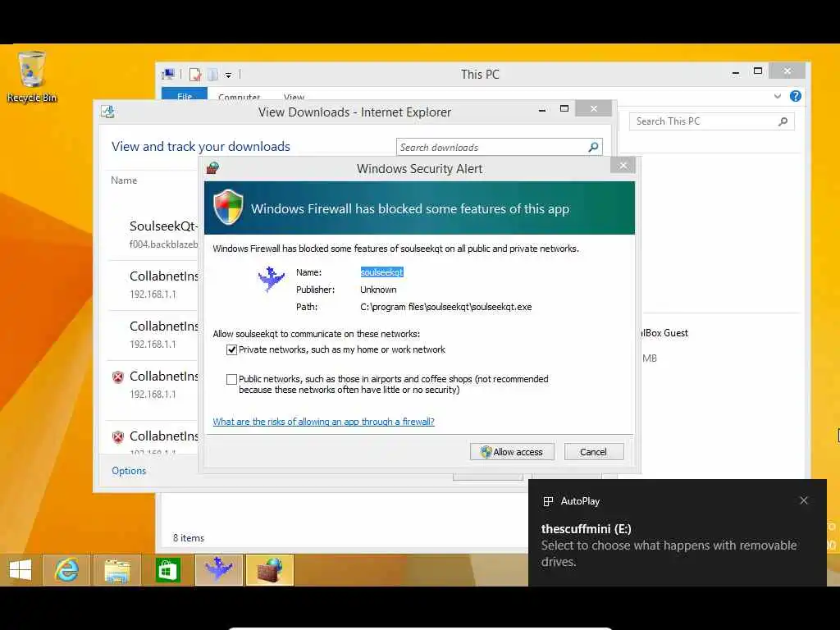Click the Windows Start button

coord(21,569)
